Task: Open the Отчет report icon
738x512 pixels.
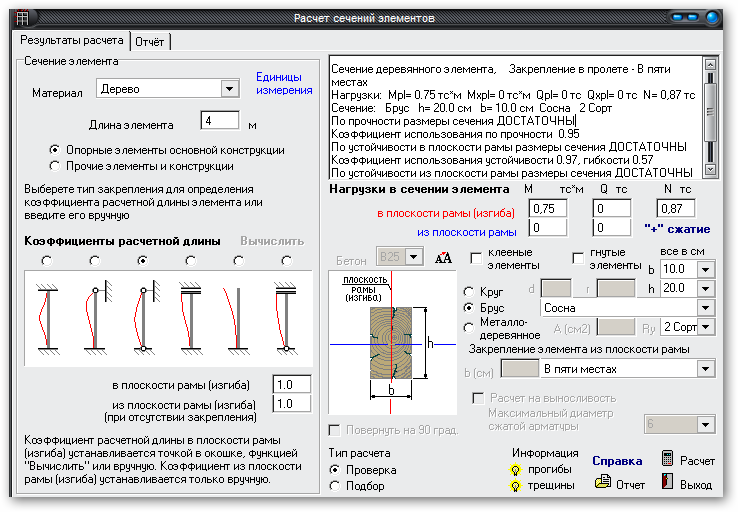Action: [x=603, y=482]
